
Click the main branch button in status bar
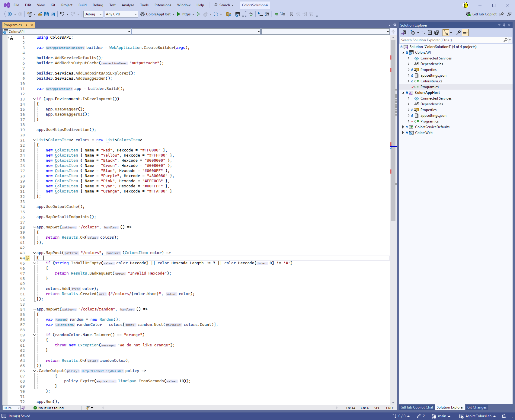click(442, 416)
